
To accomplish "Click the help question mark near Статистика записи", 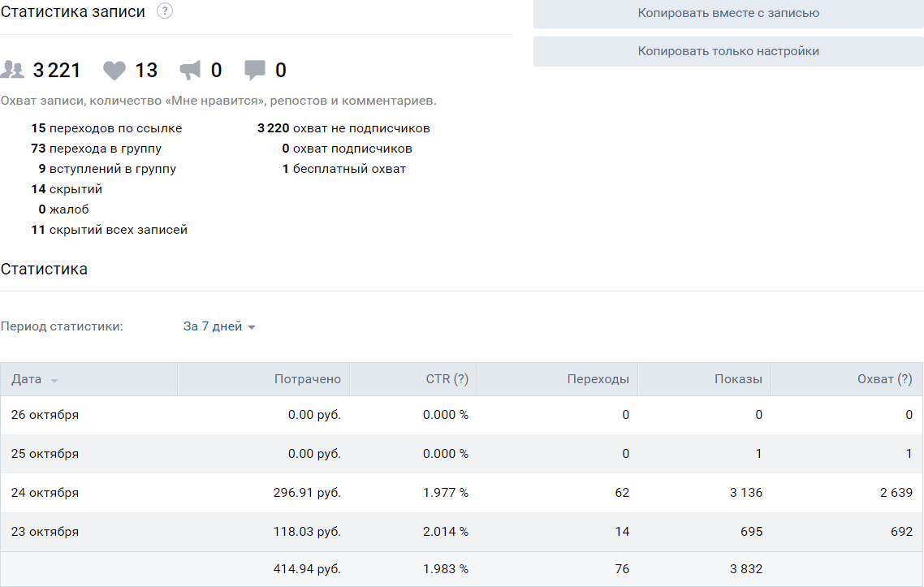I will 165,11.
